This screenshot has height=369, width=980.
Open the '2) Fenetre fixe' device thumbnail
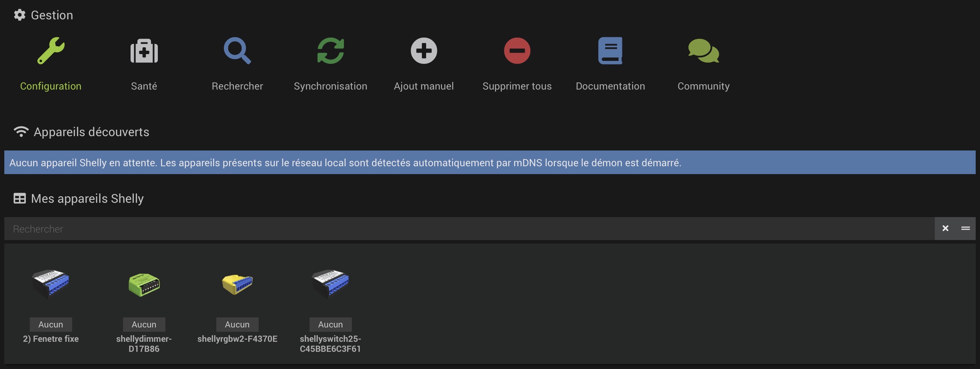tap(51, 284)
